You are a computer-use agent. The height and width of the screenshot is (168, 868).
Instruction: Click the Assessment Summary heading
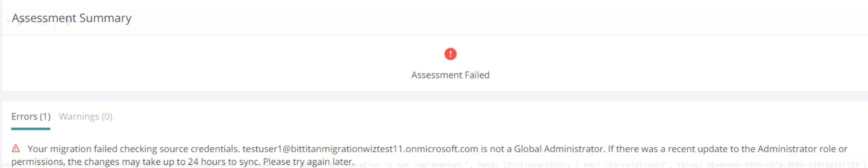pos(72,18)
